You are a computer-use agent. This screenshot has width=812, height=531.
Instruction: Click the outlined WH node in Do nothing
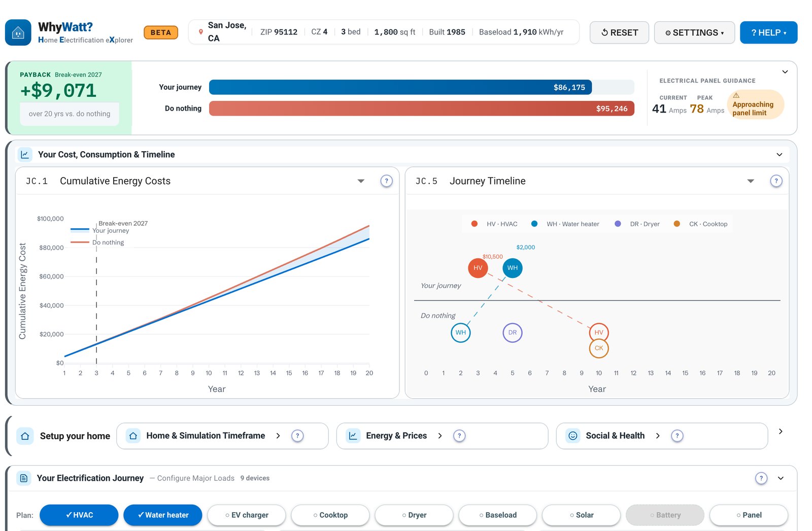tap(460, 333)
